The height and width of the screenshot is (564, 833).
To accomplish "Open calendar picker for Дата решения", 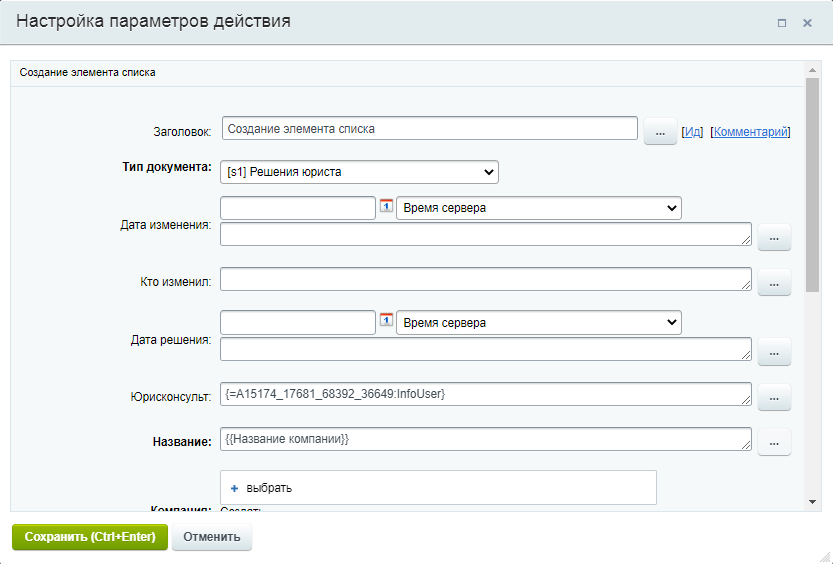I will [386, 320].
